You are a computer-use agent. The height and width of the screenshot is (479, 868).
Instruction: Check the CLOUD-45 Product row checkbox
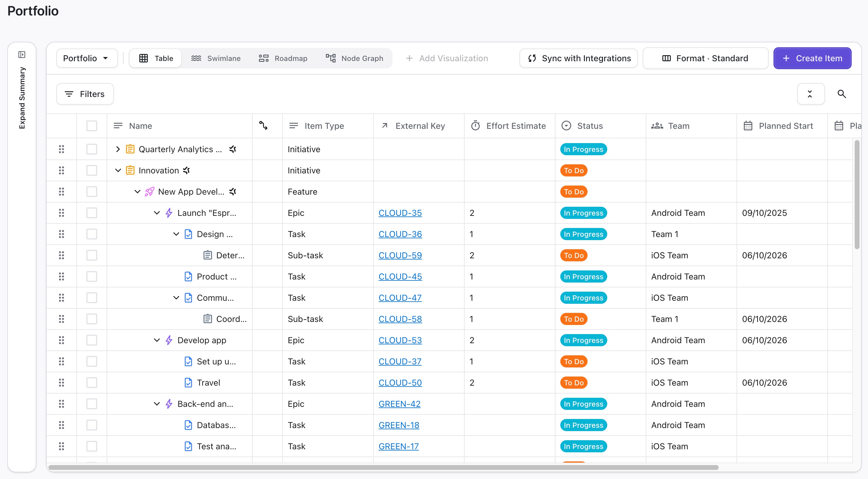[92, 276]
